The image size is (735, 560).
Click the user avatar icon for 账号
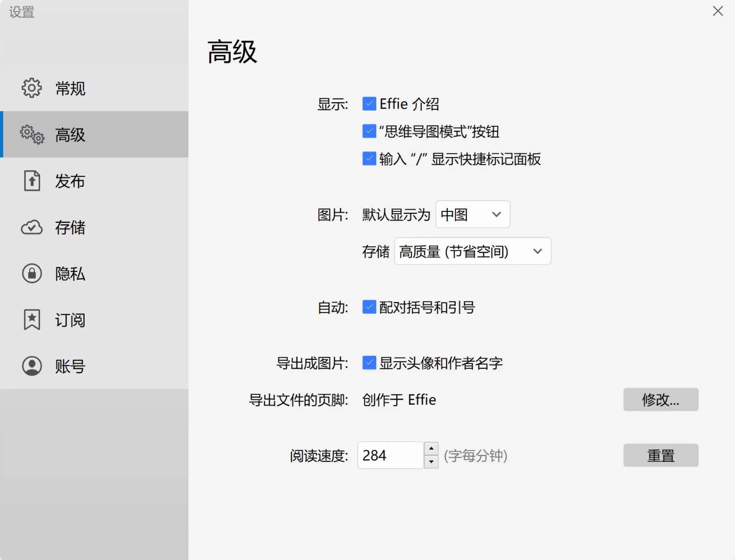(32, 366)
